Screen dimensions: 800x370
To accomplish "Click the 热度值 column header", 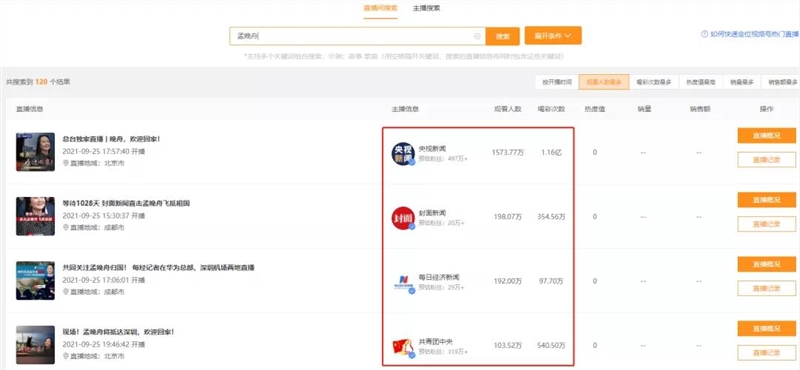I will [595, 109].
